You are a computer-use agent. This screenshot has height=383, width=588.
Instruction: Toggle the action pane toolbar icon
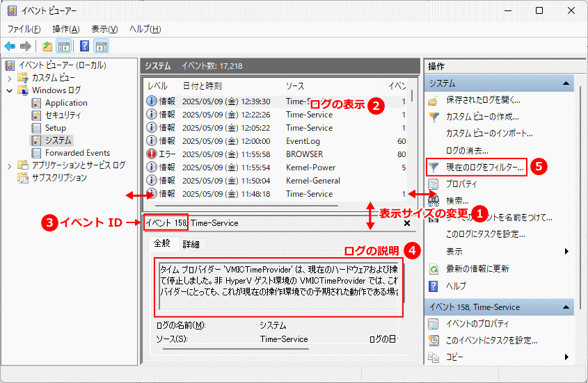102,47
